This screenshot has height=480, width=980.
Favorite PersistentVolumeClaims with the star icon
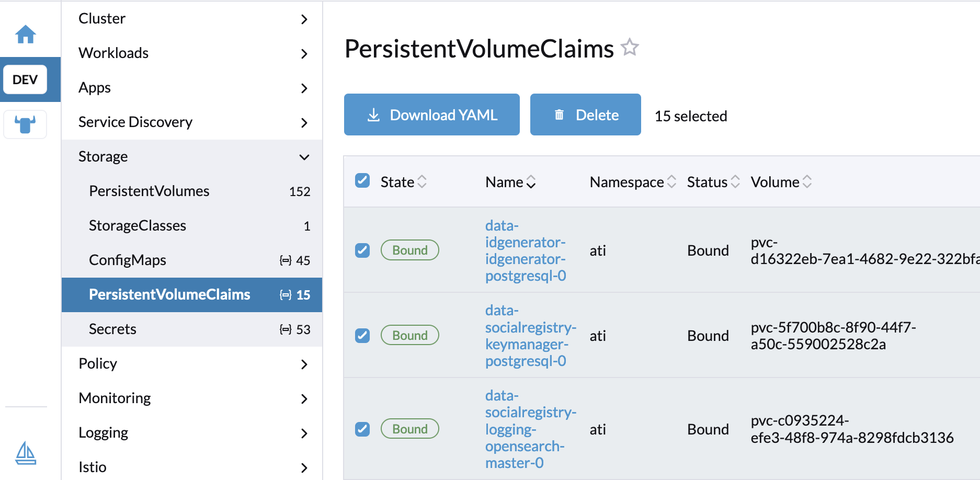(x=630, y=48)
